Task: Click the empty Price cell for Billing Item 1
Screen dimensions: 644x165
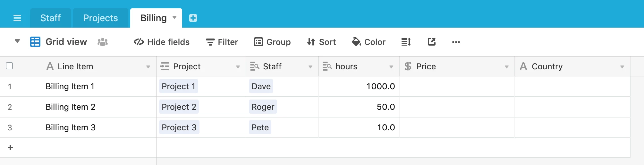Action: (x=457, y=86)
